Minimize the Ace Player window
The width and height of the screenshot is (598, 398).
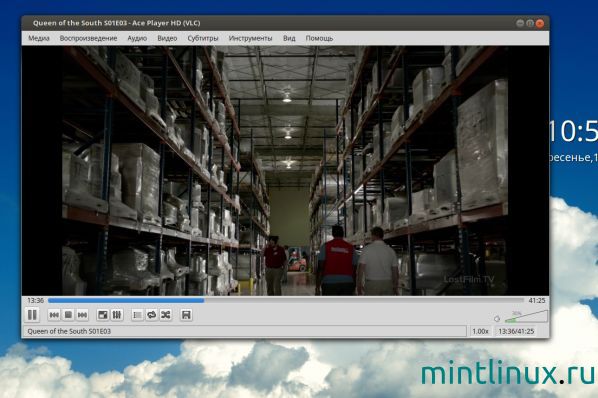pos(519,23)
